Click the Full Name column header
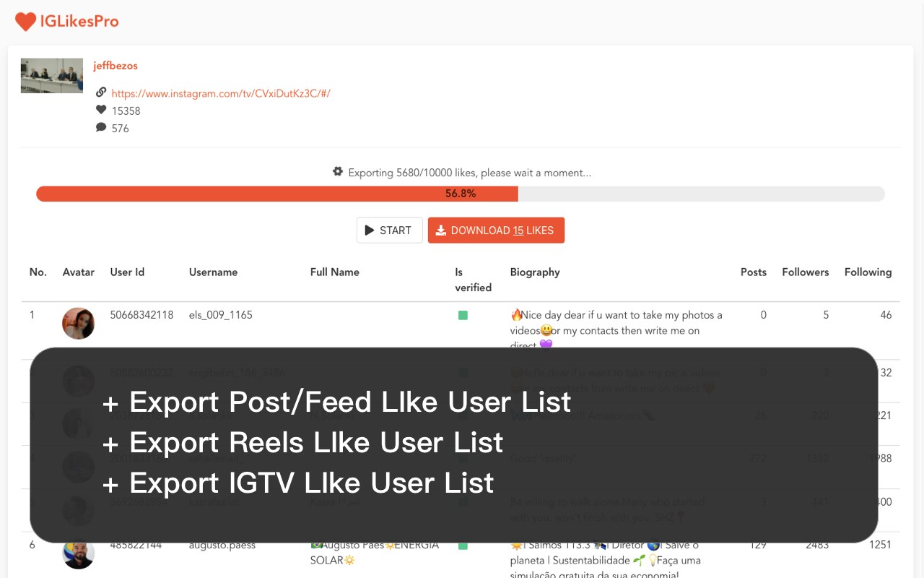Viewport: 924px width, 578px height. [335, 272]
